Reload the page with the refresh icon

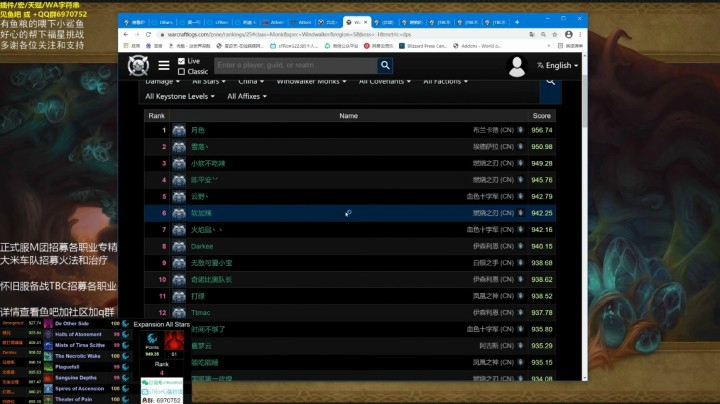click(x=148, y=34)
